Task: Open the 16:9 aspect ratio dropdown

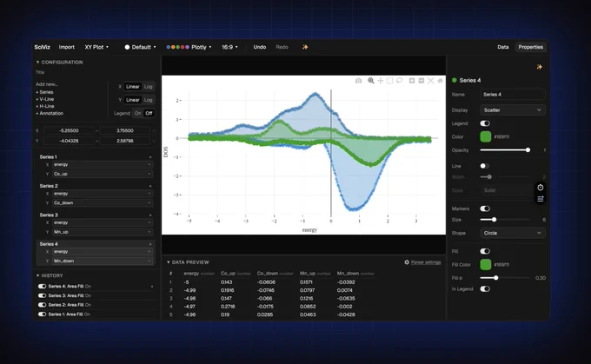Action: [229, 47]
